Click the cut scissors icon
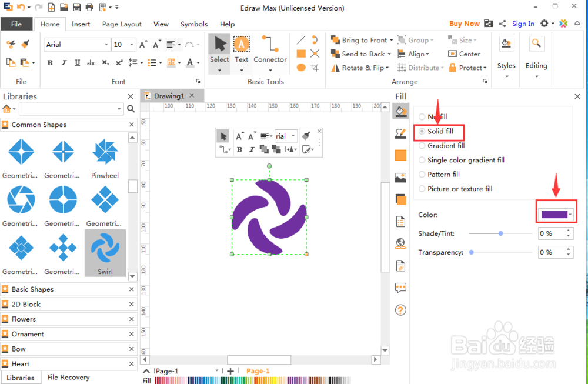 (11, 44)
